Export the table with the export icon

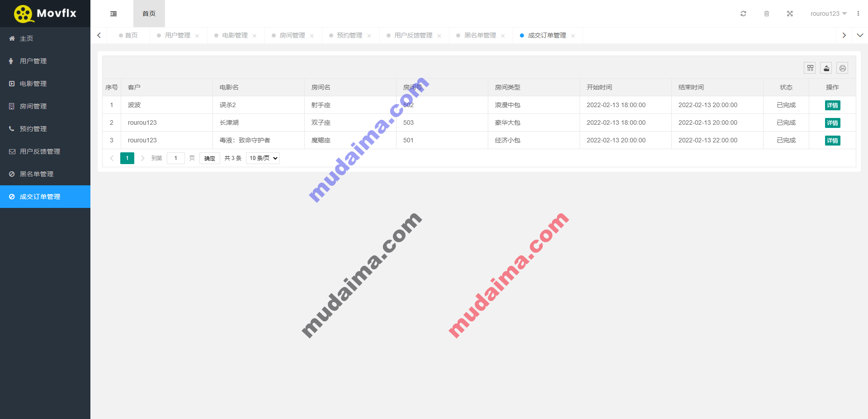(826, 68)
